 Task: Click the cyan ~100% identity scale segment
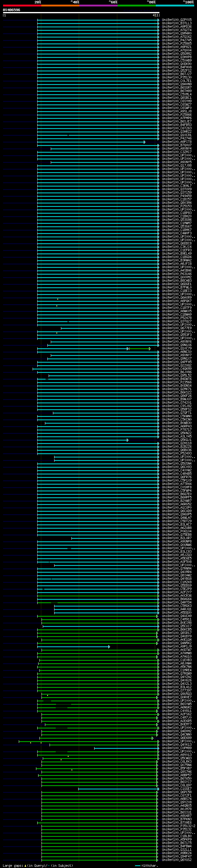(175, 6)
